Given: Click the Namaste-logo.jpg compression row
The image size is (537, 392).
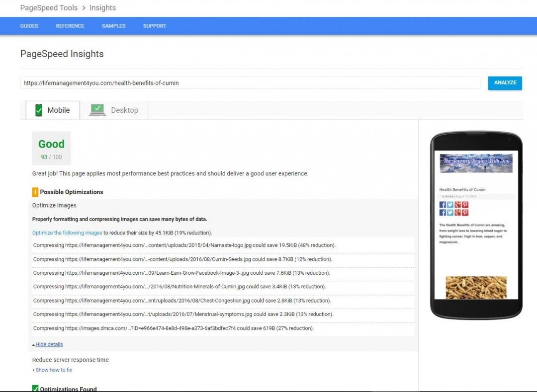Looking at the screenshot, I should coord(223,245).
